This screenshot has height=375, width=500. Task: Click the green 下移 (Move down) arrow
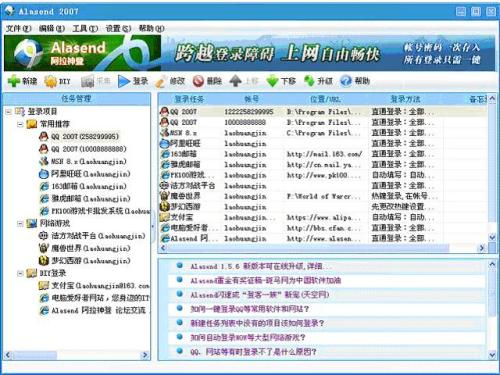tap(272, 81)
